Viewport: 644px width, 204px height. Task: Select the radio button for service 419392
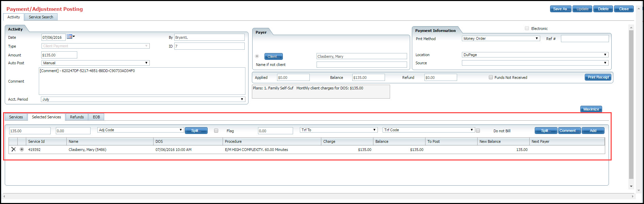22,149
